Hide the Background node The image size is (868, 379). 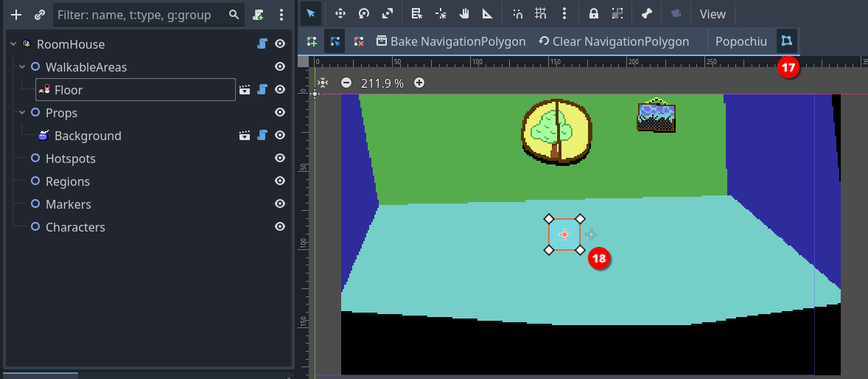click(x=280, y=135)
